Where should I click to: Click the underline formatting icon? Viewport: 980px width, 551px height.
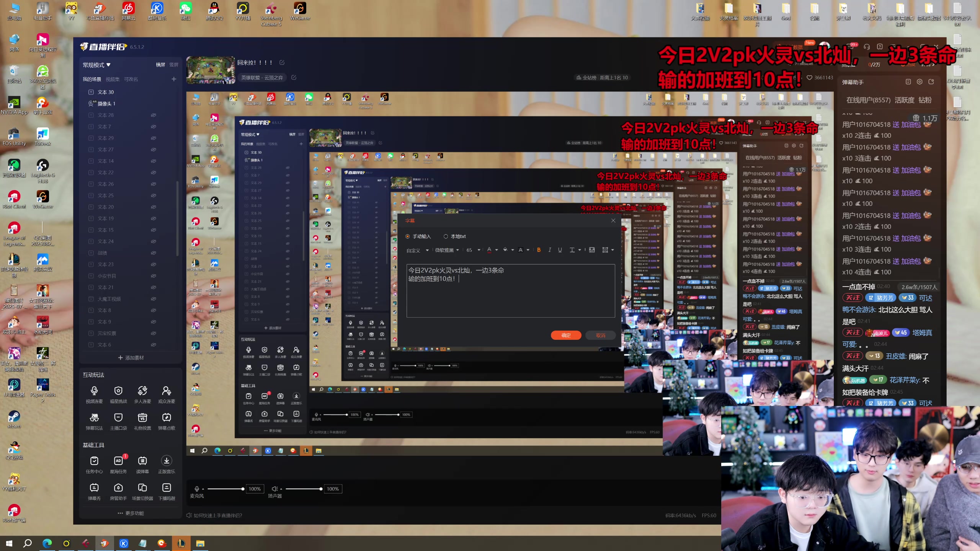click(x=560, y=250)
